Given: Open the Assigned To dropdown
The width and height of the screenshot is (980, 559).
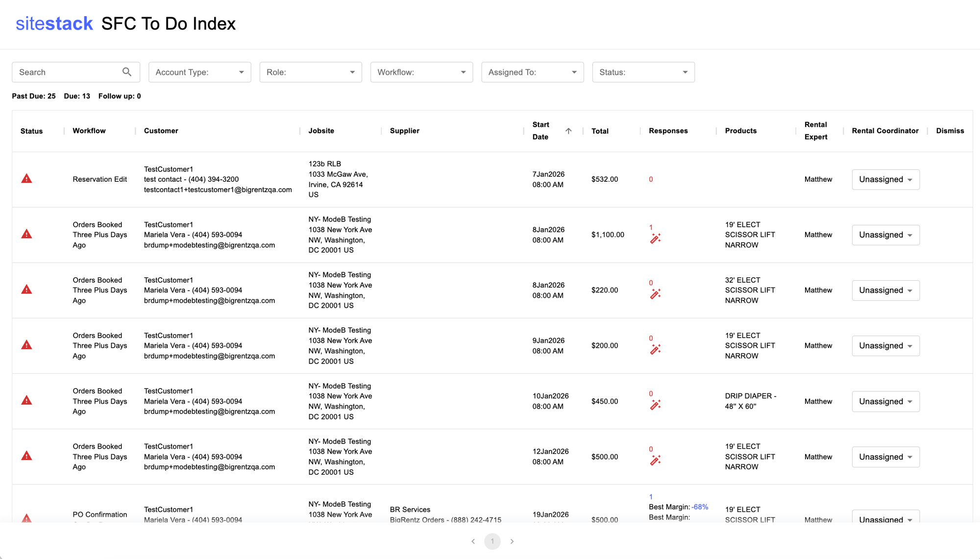Looking at the screenshot, I should (x=532, y=72).
